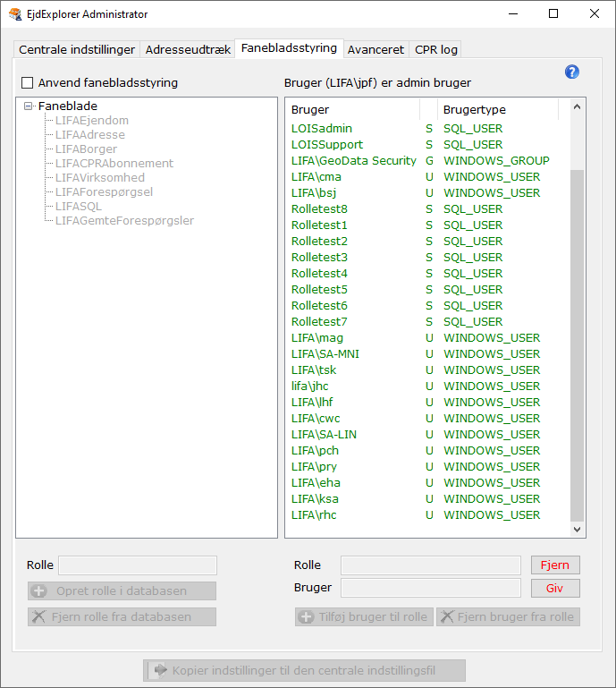Select LIFASQL tree item

click(78, 207)
